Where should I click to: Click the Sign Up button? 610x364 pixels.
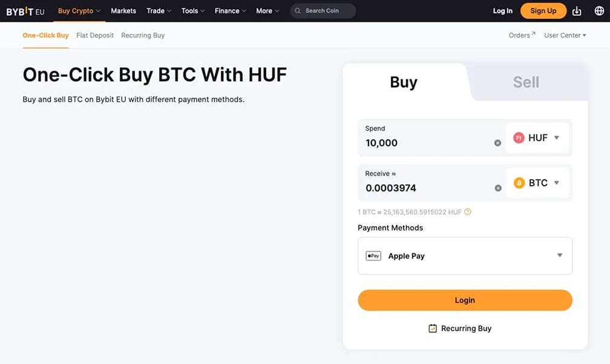[543, 11]
